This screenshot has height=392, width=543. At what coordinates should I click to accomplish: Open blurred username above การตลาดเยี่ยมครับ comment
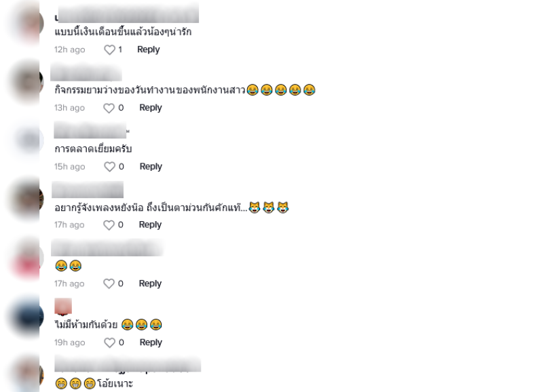91,130
